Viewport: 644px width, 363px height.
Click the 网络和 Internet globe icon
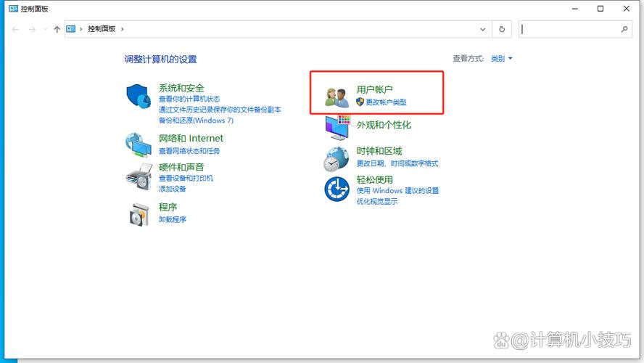point(138,144)
